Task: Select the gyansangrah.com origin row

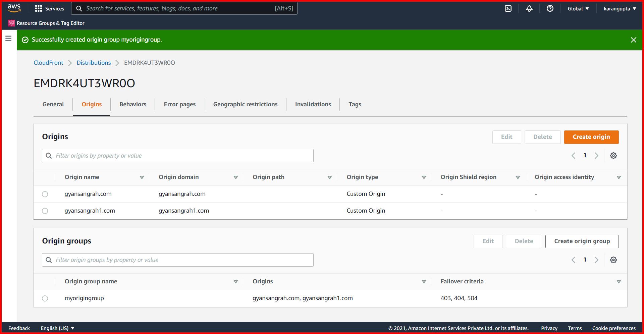Action: coord(45,194)
